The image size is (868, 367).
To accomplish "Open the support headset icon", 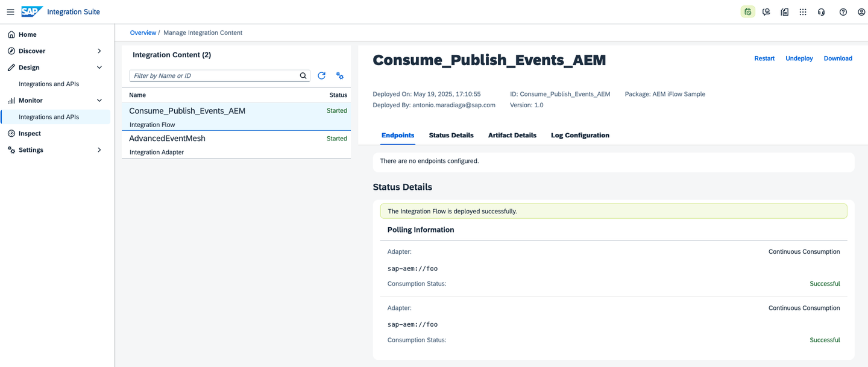I will (821, 12).
